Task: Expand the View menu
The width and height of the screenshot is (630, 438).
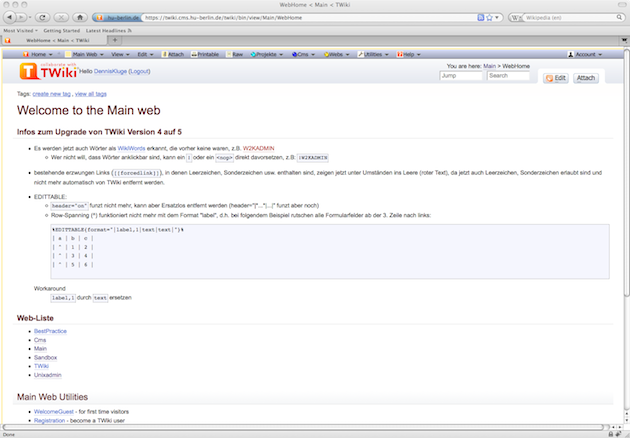Action: tap(120, 54)
